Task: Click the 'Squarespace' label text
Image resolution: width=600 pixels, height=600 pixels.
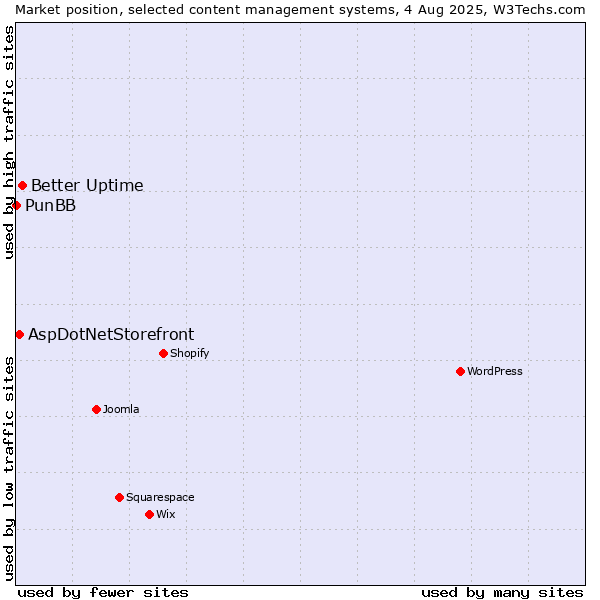Action: 160,497
